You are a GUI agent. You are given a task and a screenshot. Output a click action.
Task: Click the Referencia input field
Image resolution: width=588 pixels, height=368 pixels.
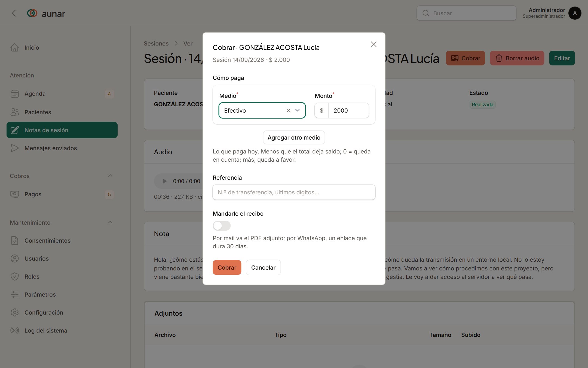(x=294, y=192)
